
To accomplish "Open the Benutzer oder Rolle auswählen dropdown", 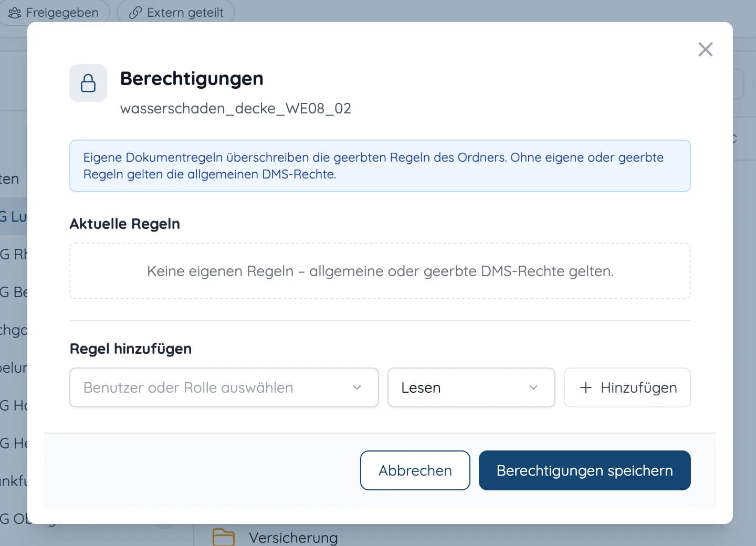I will click(224, 387).
